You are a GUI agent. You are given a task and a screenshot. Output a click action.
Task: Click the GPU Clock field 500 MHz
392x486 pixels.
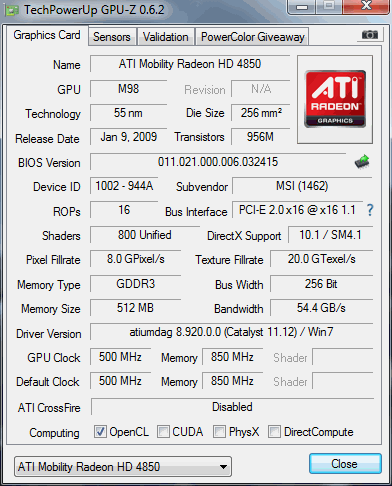point(120,357)
